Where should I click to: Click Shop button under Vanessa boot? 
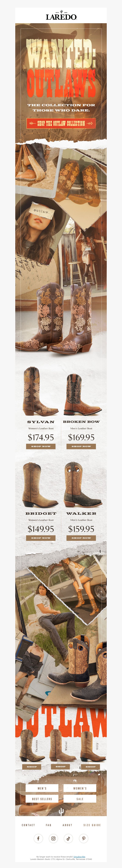32,767
